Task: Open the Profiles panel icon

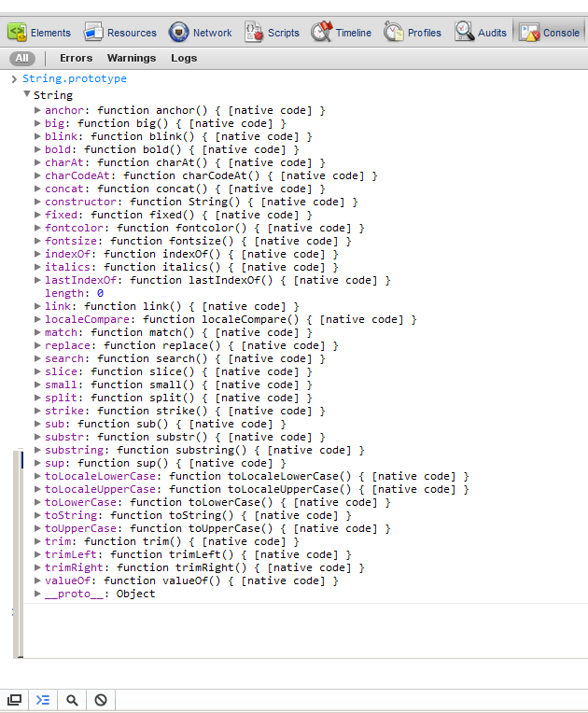Action: [393, 33]
